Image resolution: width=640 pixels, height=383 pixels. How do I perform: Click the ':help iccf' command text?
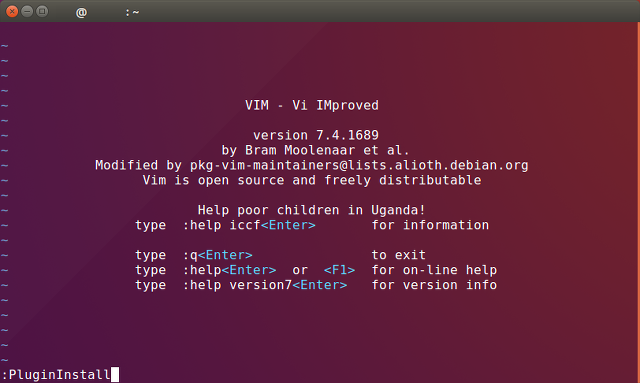[222, 225]
